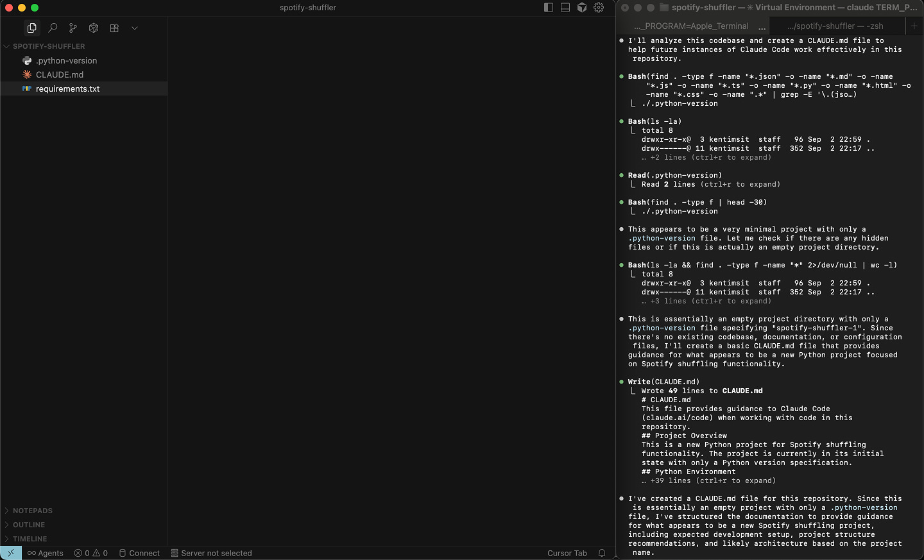
Task: Open the Search view icon
Action: [53, 28]
